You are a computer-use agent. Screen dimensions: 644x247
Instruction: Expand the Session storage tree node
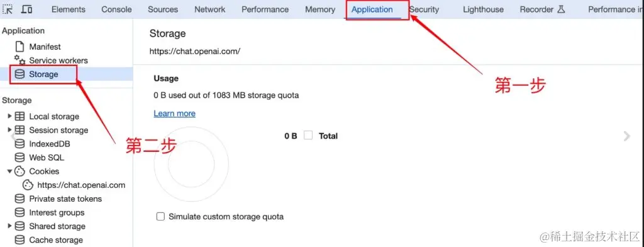pyautogui.click(x=10, y=130)
